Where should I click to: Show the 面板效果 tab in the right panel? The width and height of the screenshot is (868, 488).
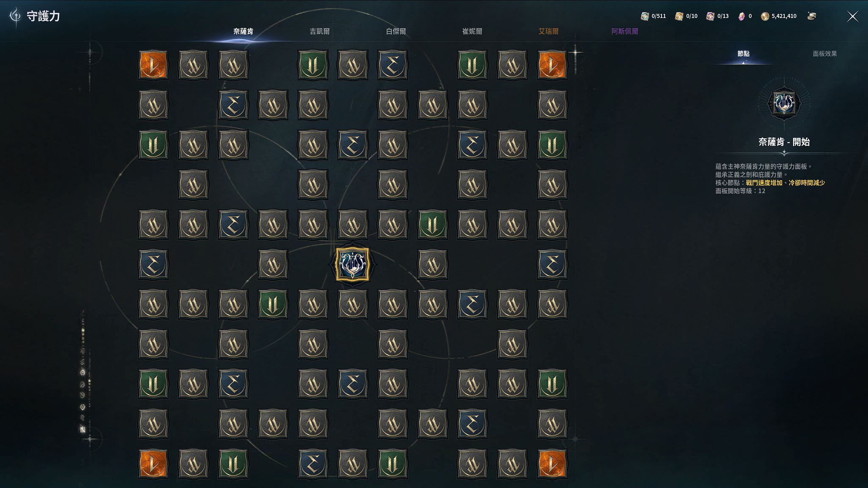(x=825, y=54)
